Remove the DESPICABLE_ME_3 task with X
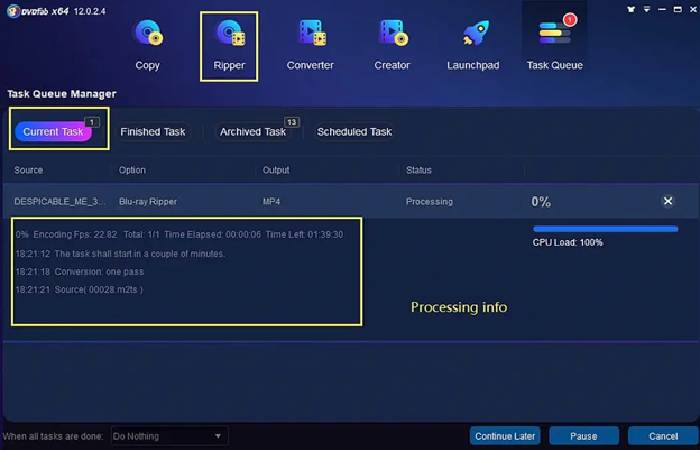Screen dimensions: 700x450 [668, 201]
